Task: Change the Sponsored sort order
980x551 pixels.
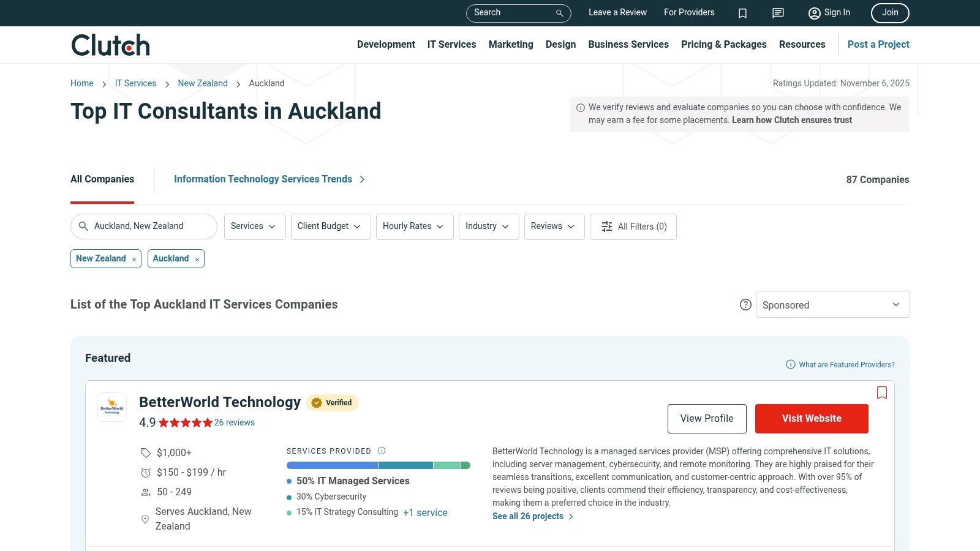Action: tap(832, 304)
